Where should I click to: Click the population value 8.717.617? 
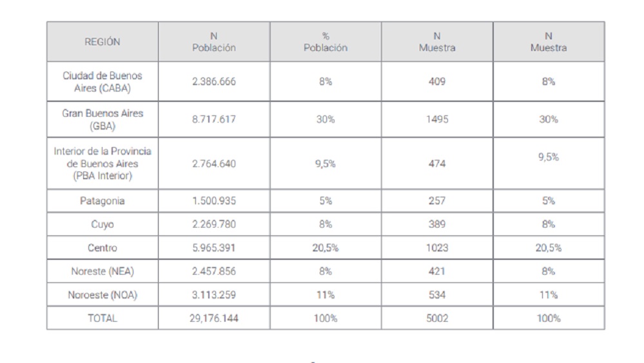214,119
